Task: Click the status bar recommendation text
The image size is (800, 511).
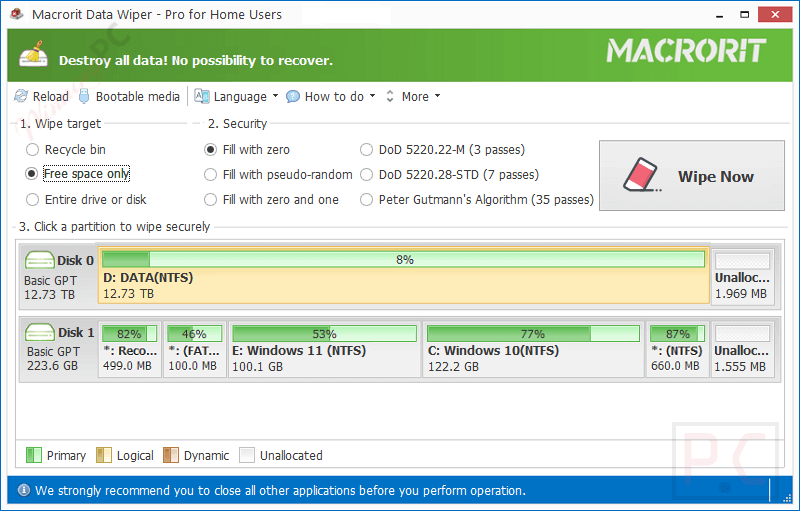Action: [280, 491]
